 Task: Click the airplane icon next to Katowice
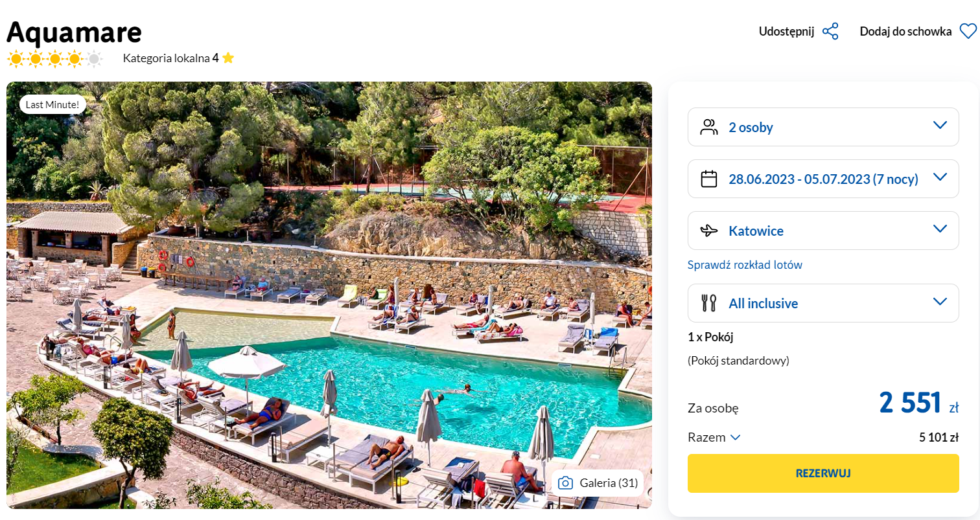pyautogui.click(x=709, y=231)
